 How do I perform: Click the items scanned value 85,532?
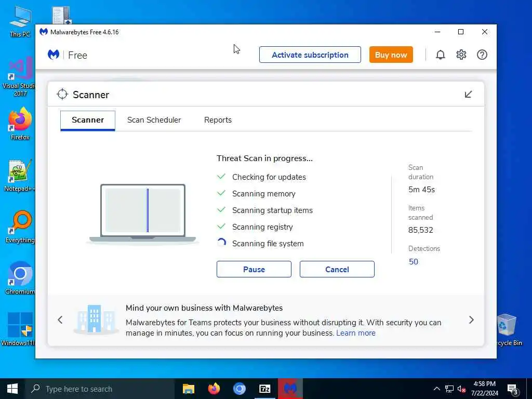click(x=421, y=230)
